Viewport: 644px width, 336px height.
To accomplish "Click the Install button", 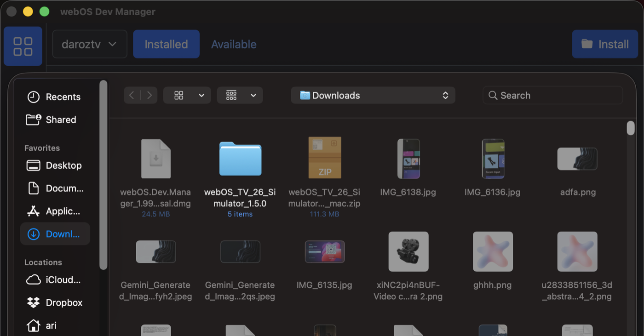I will pos(605,44).
